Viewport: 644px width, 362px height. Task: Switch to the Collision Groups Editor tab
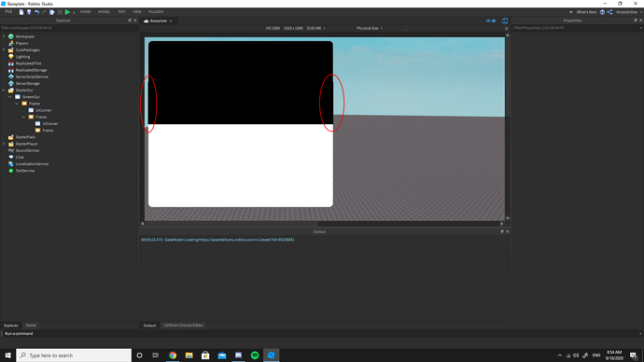click(x=184, y=325)
